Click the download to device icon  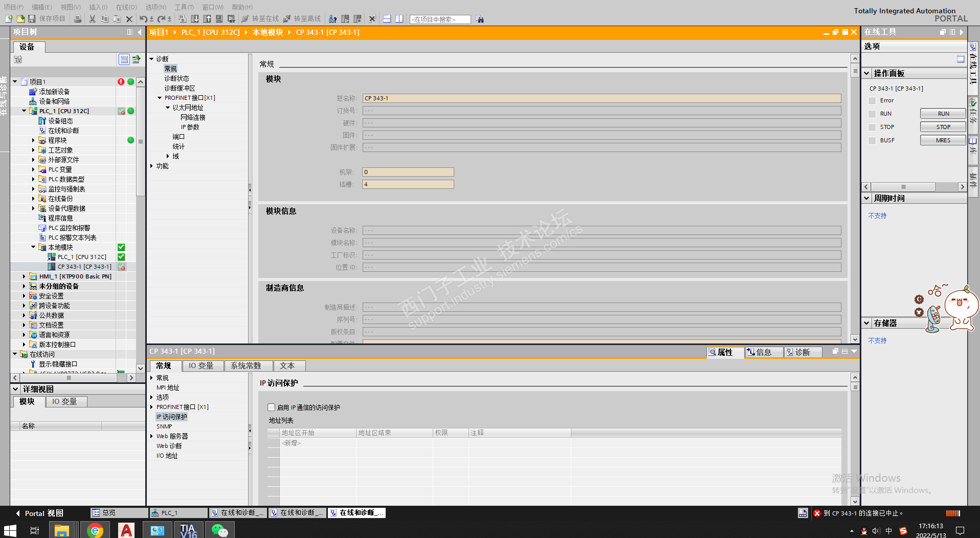pyautogui.click(x=195, y=19)
